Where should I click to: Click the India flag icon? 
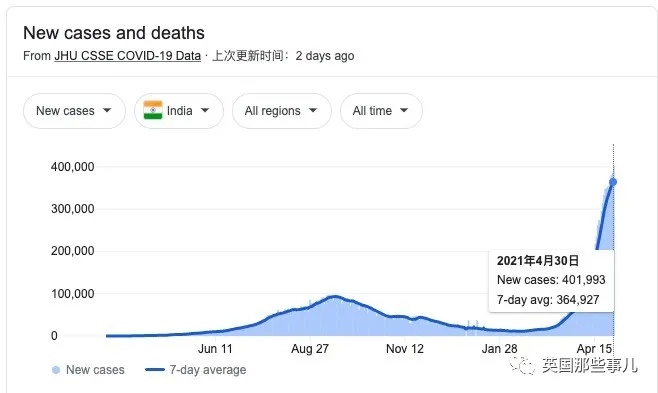153,110
